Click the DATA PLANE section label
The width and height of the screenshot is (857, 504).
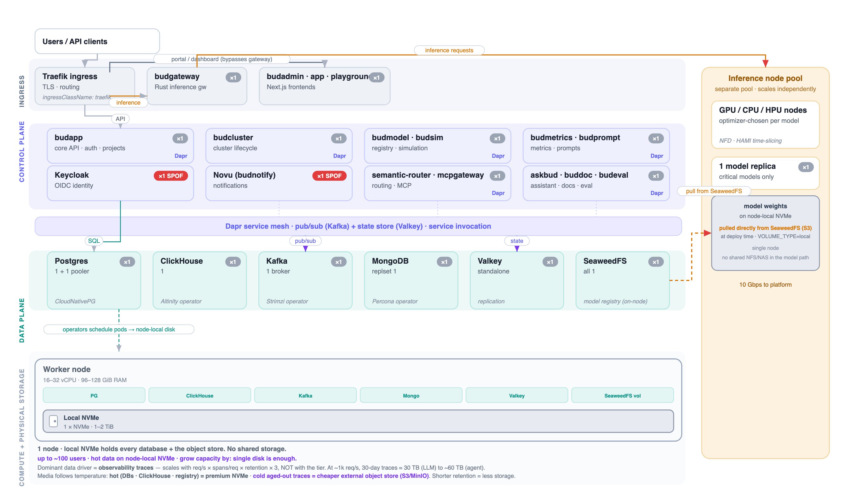point(22,320)
